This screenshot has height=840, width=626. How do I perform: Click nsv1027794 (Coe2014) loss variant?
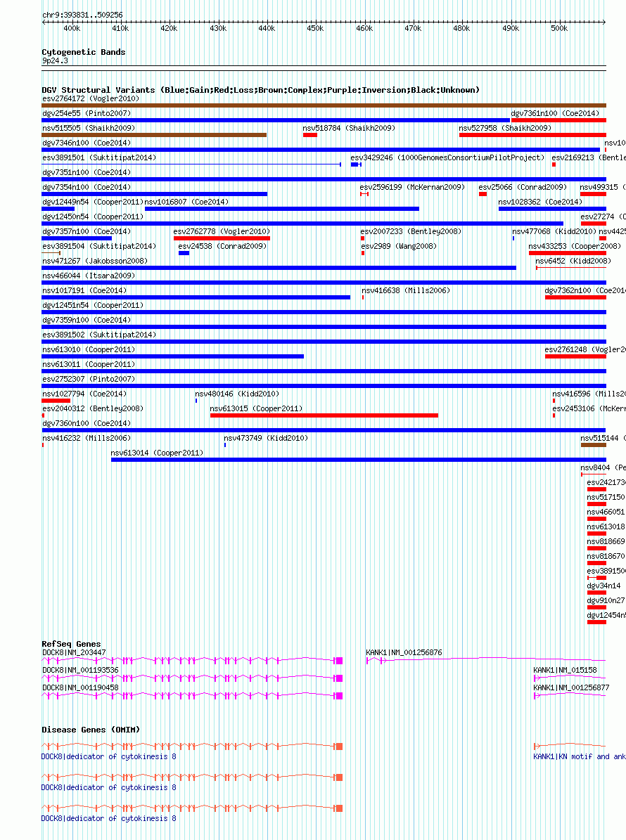point(56,401)
